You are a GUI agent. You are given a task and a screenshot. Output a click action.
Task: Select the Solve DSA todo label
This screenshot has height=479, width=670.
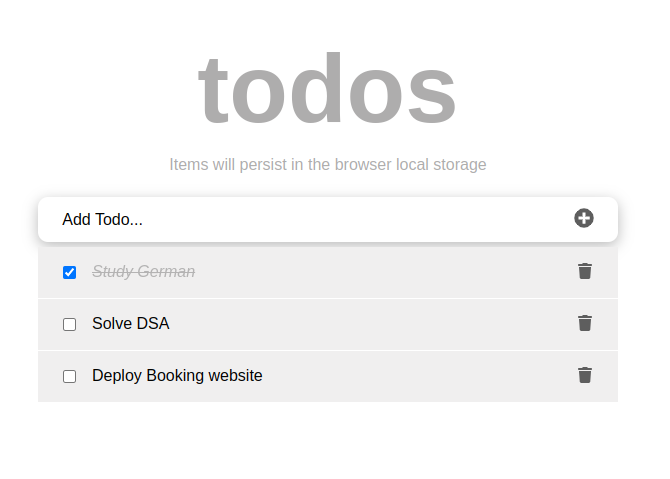(x=131, y=323)
